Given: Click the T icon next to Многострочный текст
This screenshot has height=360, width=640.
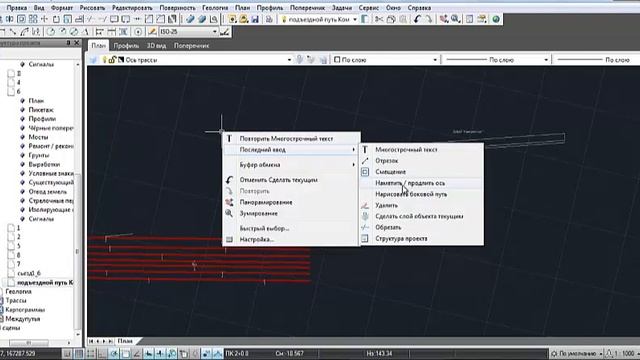Looking at the screenshot, I should 365,150.
